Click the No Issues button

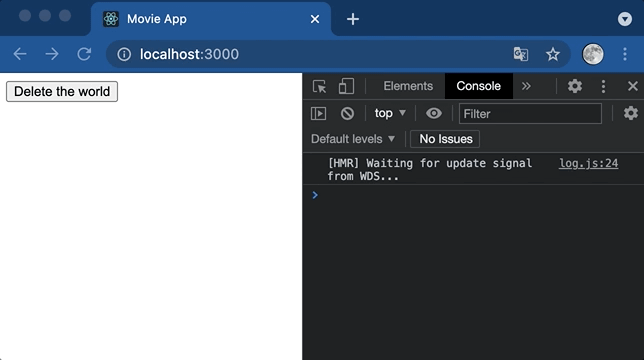click(x=445, y=139)
